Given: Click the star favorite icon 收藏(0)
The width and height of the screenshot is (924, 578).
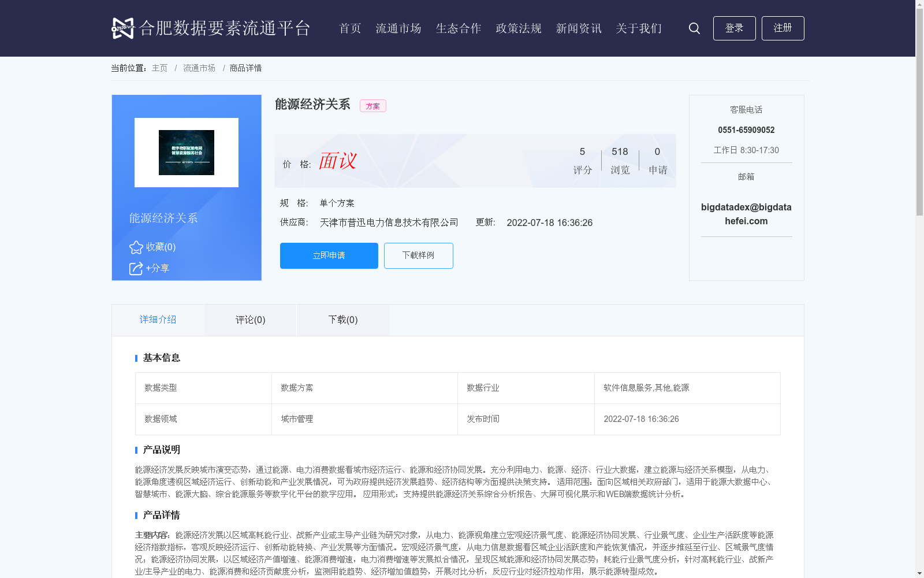Looking at the screenshot, I should (136, 247).
